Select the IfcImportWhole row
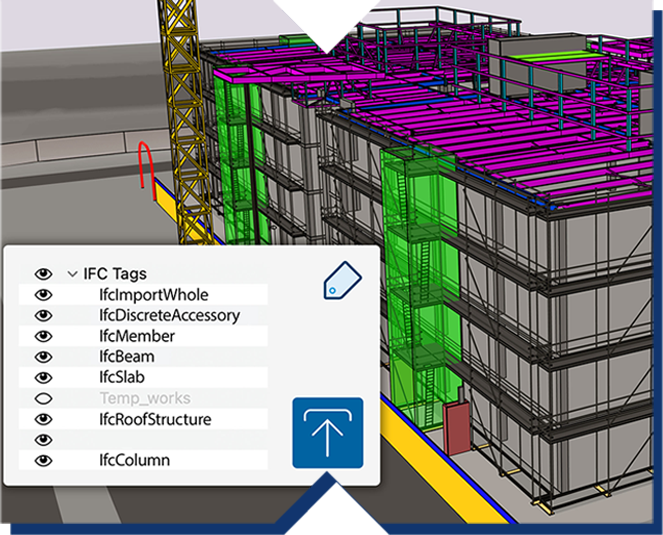The width and height of the screenshot is (663, 535). (x=143, y=295)
